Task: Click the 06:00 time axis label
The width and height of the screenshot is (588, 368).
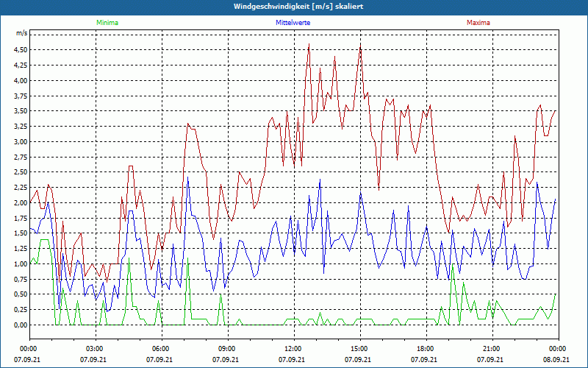Action: (159, 349)
